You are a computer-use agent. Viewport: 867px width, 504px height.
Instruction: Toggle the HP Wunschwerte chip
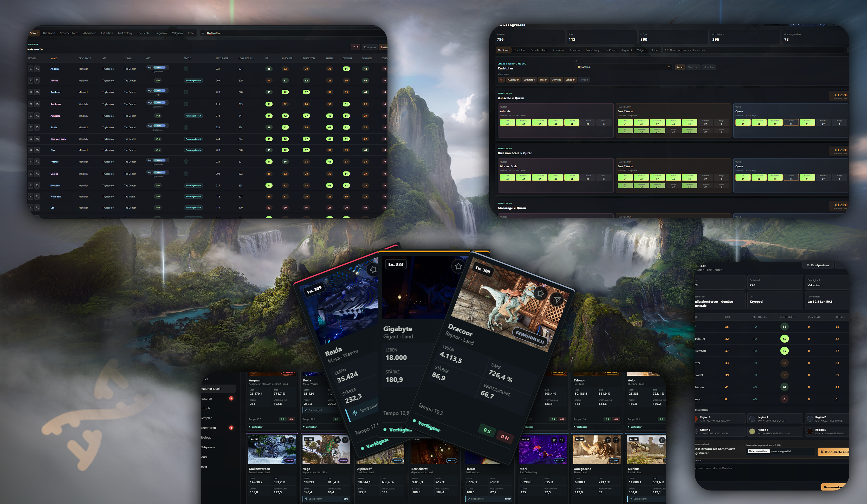(501, 80)
